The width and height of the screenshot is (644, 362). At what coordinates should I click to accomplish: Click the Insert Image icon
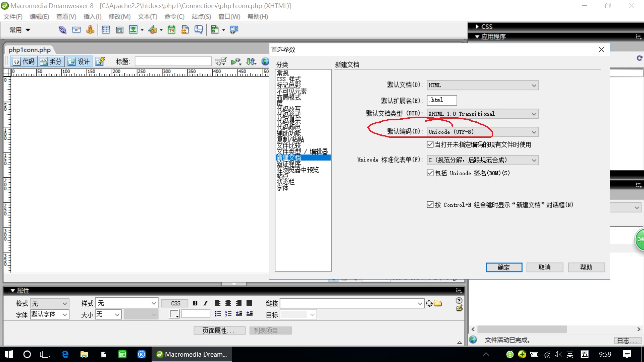click(133, 30)
